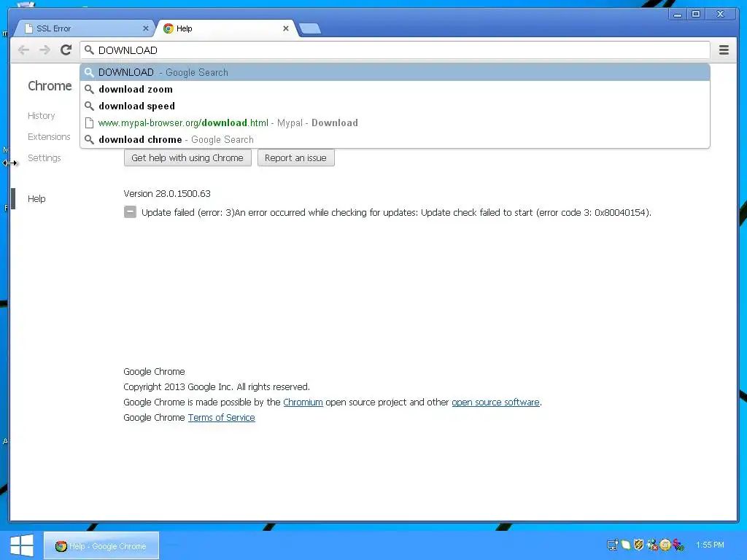747x560 pixels.
Task: Close the Help tab
Action: 286,28
